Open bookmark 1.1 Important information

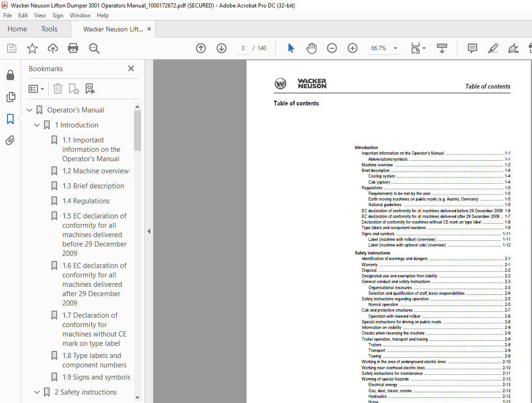[91, 149]
